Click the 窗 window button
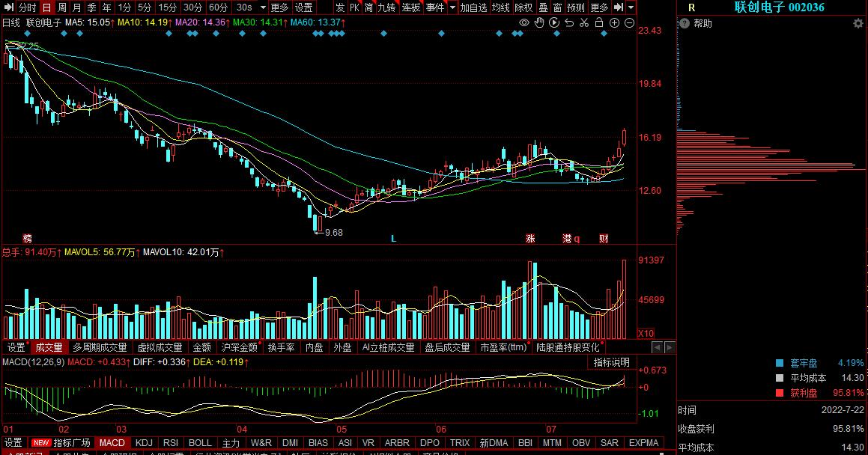The height and width of the screenshot is (455, 868). (557, 7)
